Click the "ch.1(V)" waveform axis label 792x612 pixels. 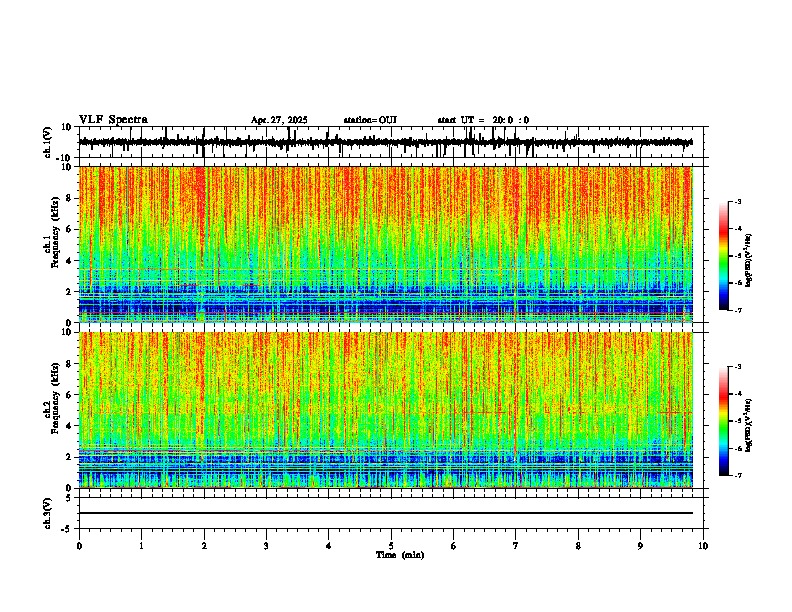pyautogui.click(x=48, y=142)
